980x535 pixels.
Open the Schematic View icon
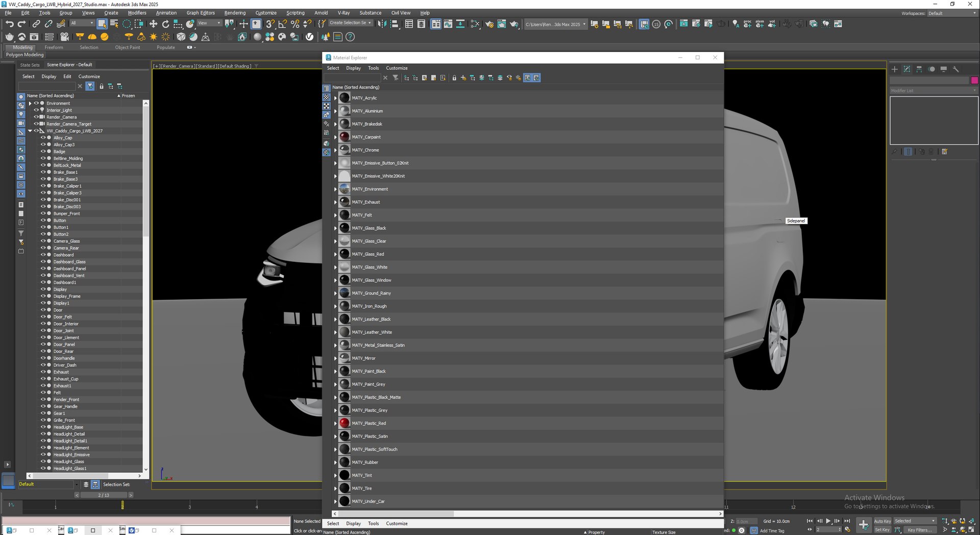[460, 24]
